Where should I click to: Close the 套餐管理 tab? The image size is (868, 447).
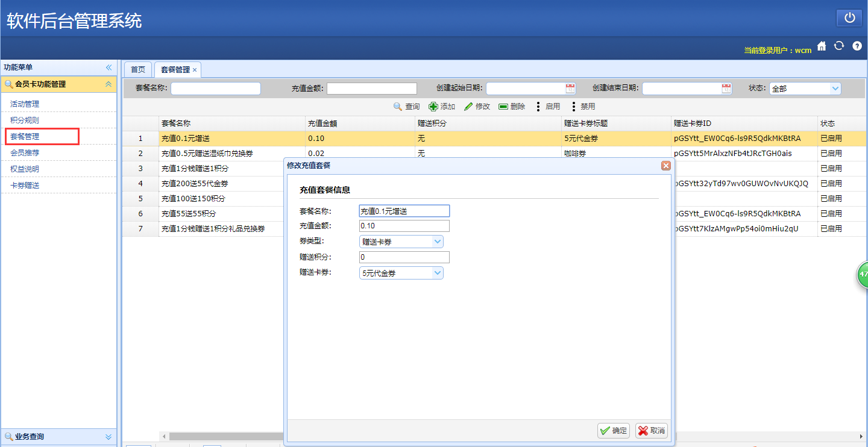195,70
